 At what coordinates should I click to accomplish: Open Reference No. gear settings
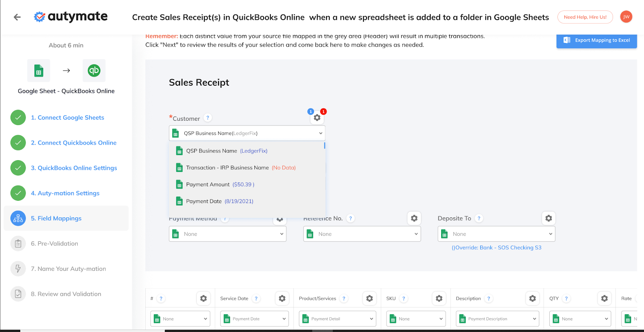(x=414, y=218)
